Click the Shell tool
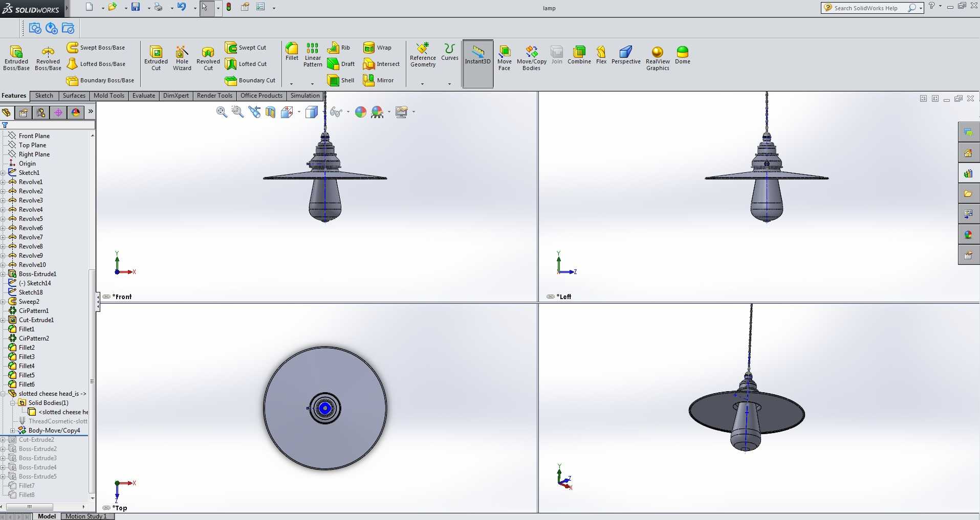Image resolution: width=980 pixels, height=520 pixels. [x=341, y=80]
